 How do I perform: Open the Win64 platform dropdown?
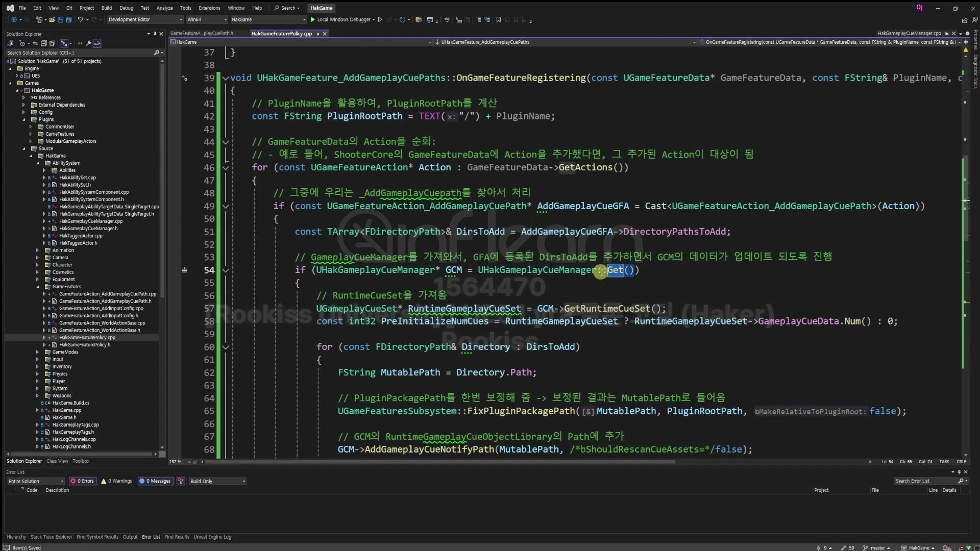207,20
